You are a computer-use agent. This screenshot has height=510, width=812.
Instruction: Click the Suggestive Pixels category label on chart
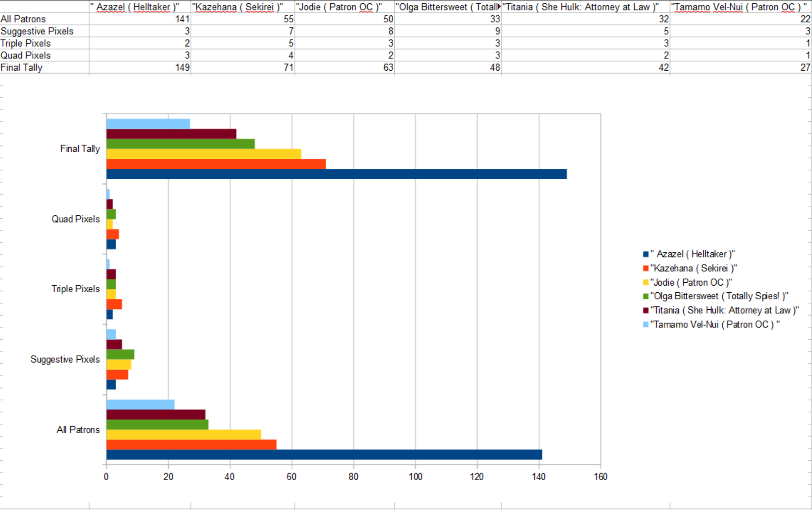point(65,360)
